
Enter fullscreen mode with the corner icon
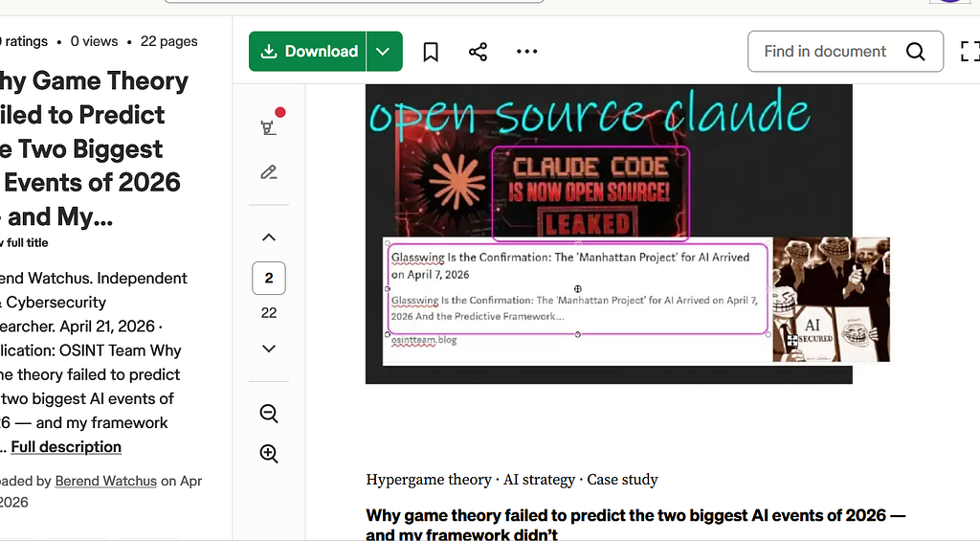(x=970, y=52)
